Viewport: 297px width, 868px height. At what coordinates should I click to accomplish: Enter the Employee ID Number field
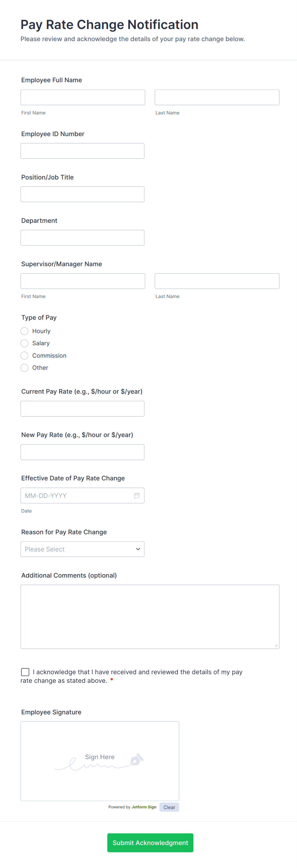point(82,151)
